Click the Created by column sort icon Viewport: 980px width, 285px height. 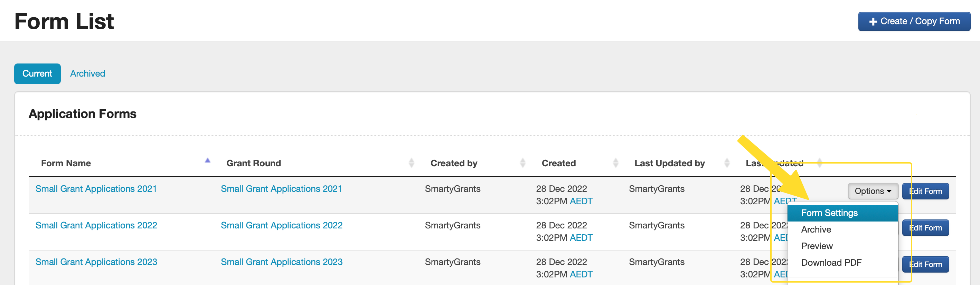523,164
